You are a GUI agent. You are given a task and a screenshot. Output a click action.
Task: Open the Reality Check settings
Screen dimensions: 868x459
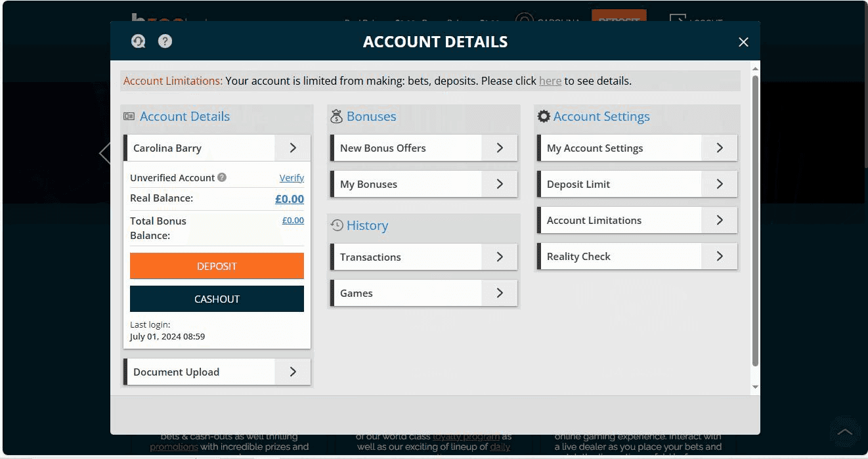tap(637, 256)
